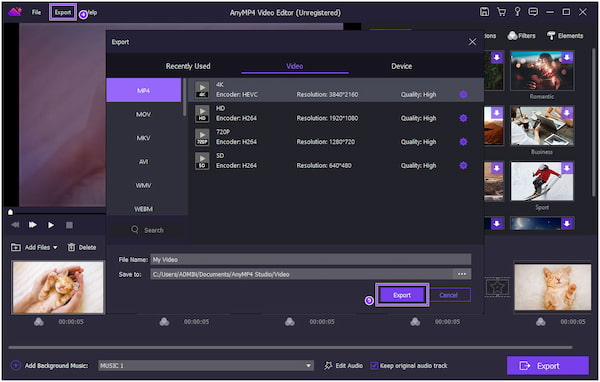
Task: Click the stop playback button
Action: click(69, 225)
